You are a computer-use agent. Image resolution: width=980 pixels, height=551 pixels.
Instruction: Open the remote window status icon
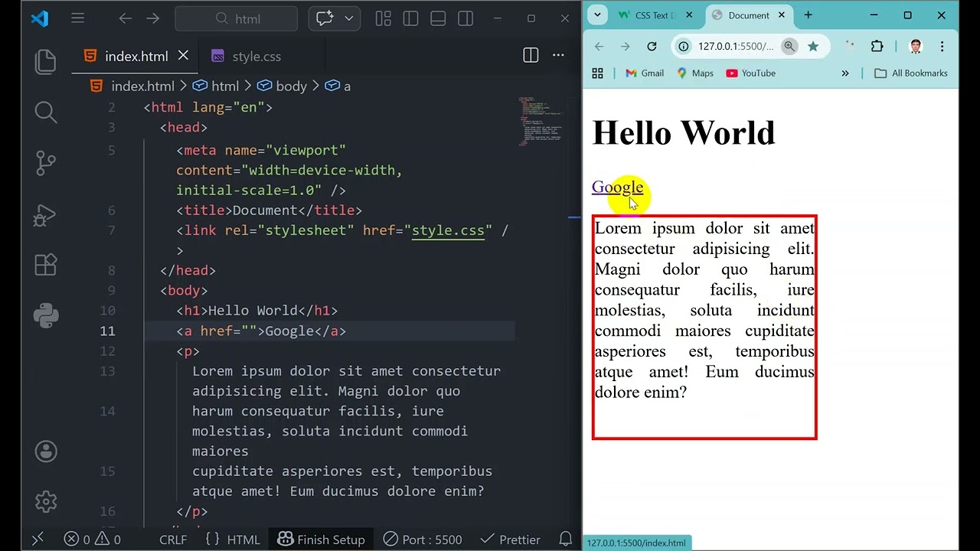[x=38, y=540]
